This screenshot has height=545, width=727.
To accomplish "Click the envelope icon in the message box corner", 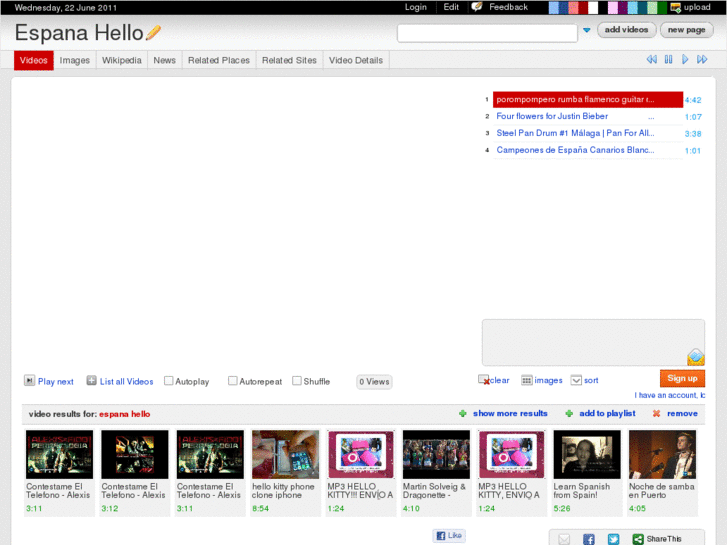I will [696, 357].
